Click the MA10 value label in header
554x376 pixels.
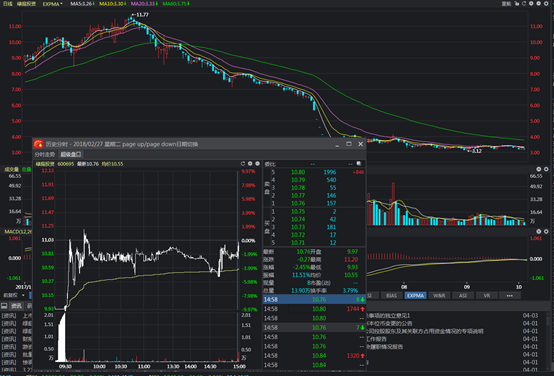(112, 4)
